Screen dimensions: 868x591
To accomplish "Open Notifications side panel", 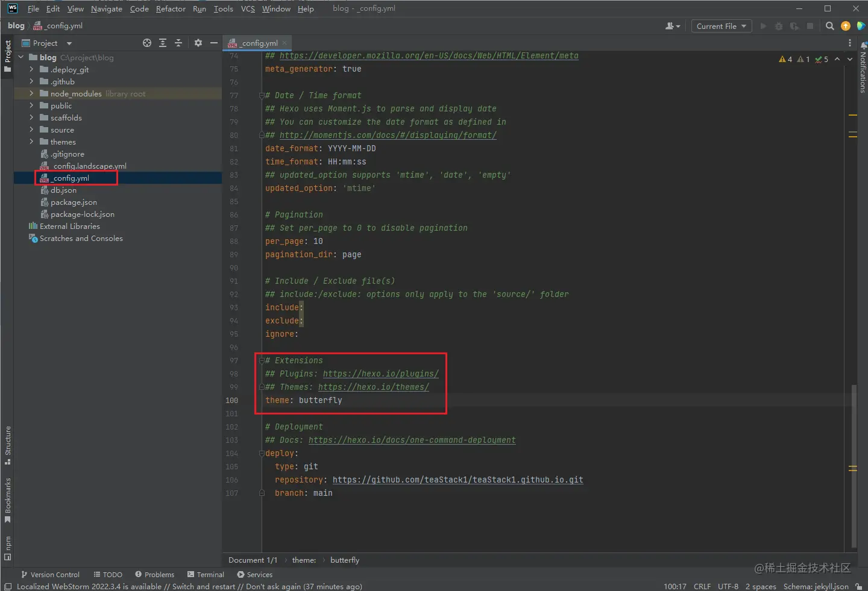I will pyautogui.click(x=863, y=67).
